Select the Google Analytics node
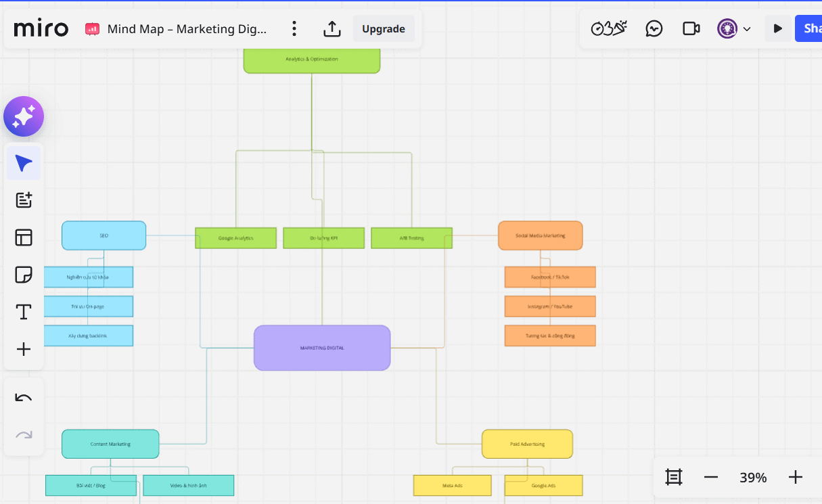This screenshot has width=822, height=504. [x=236, y=238]
